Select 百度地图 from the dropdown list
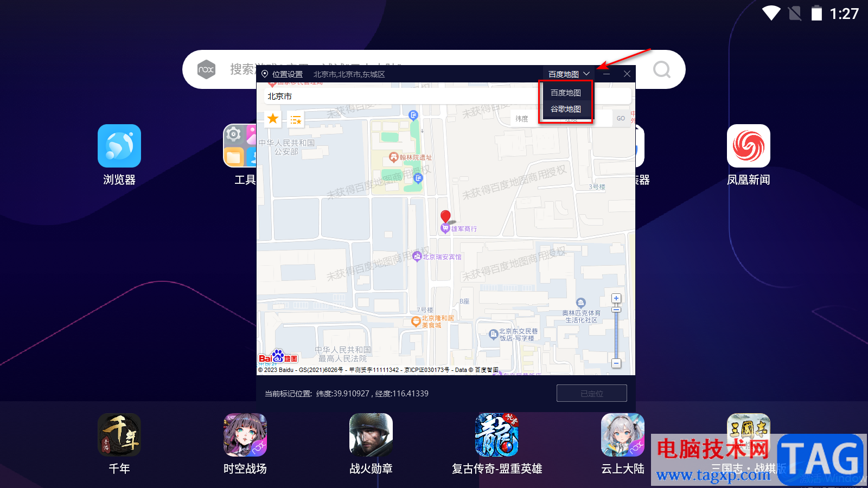This screenshot has height=488, width=868. pyautogui.click(x=566, y=93)
